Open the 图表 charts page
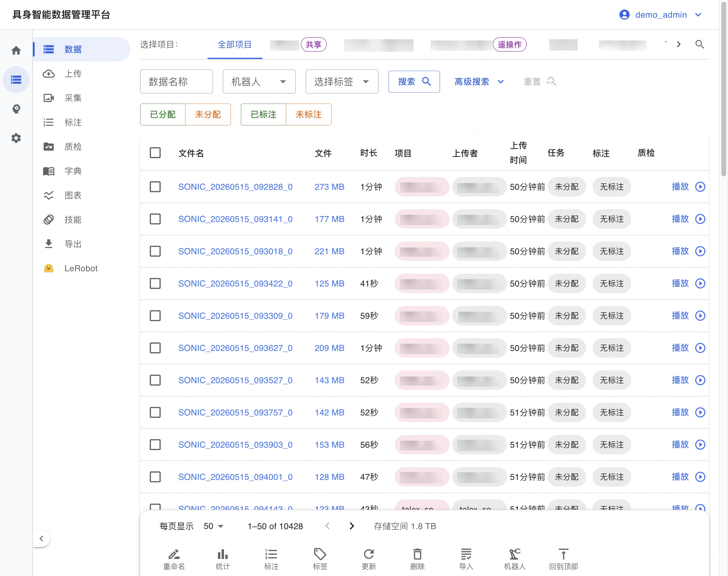728x576 pixels. (x=81, y=195)
